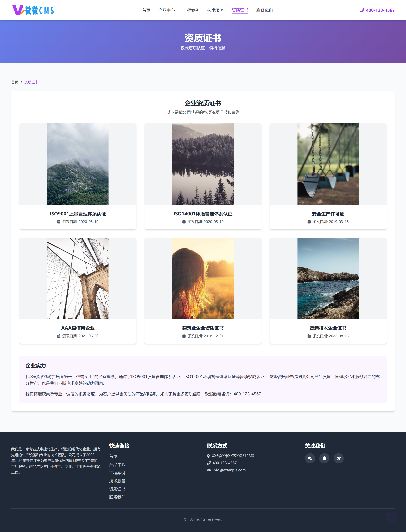Click the WeChat icon in footer
Viewport: 406px width, 532px height.
click(x=310, y=458)
